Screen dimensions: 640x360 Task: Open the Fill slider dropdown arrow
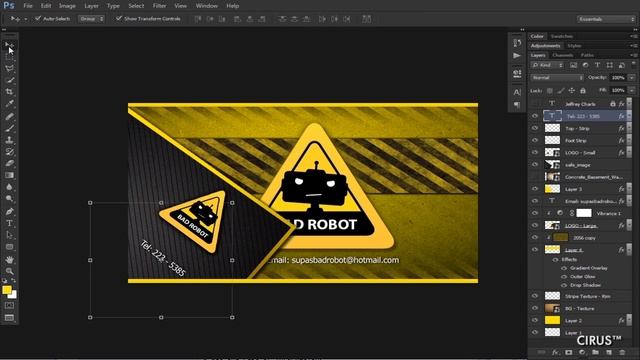point(631,90)
